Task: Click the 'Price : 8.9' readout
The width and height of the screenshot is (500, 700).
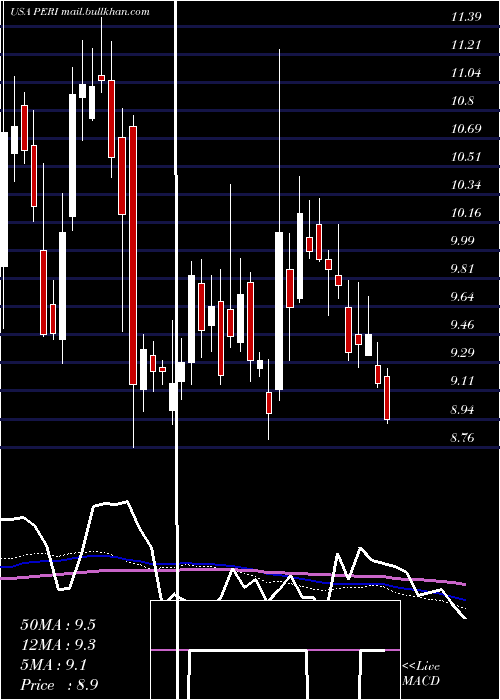Action: (x=59, y=685)
